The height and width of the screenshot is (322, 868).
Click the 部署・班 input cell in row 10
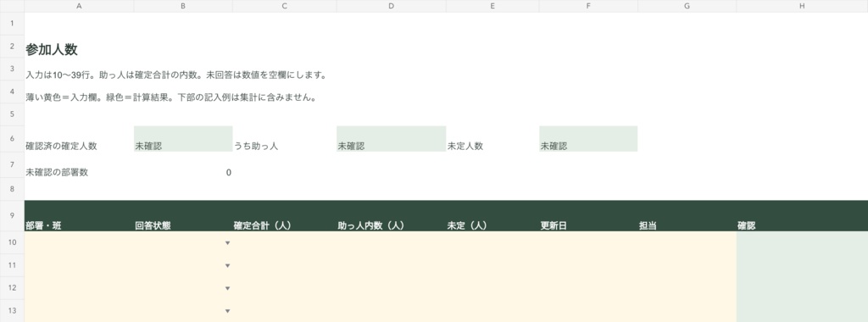[x=79, y=243]
